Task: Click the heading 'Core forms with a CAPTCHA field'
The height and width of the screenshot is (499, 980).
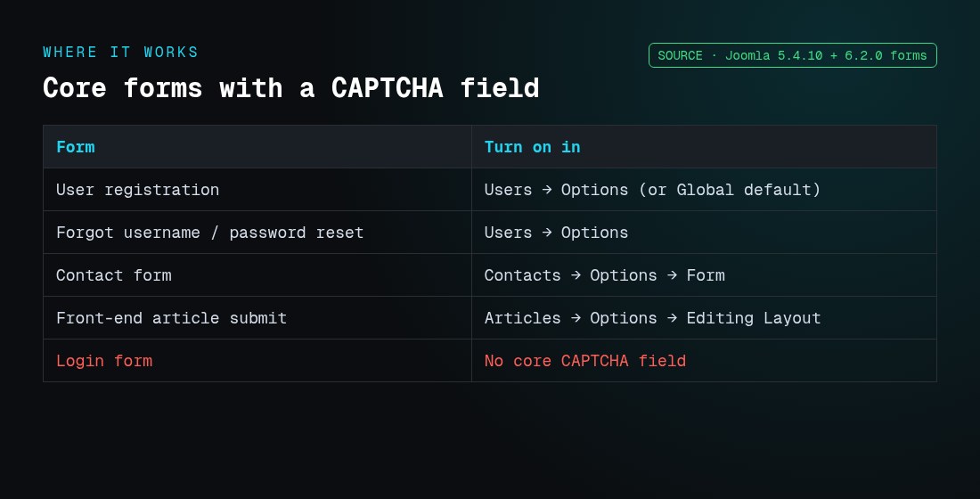Action: (290, 87)
